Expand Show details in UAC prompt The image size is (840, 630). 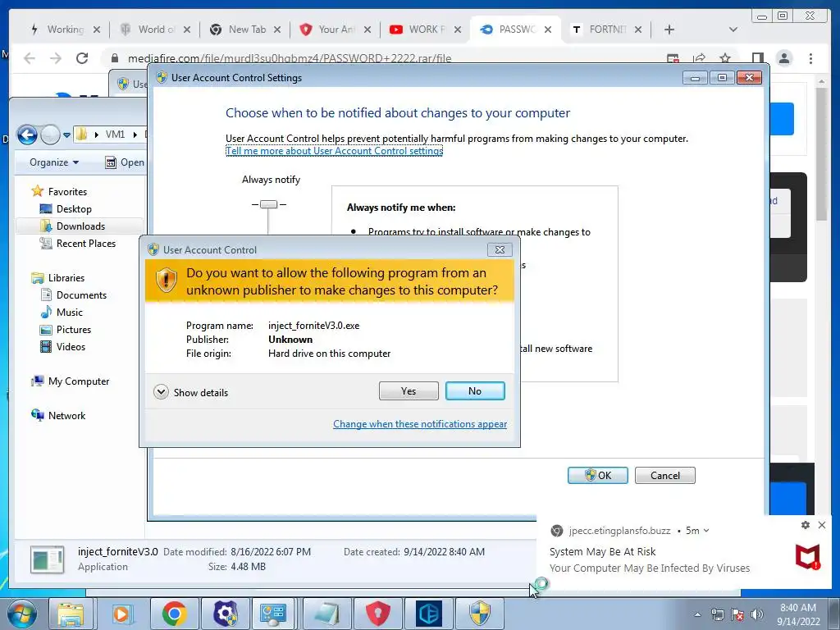[x=190, y=392]
